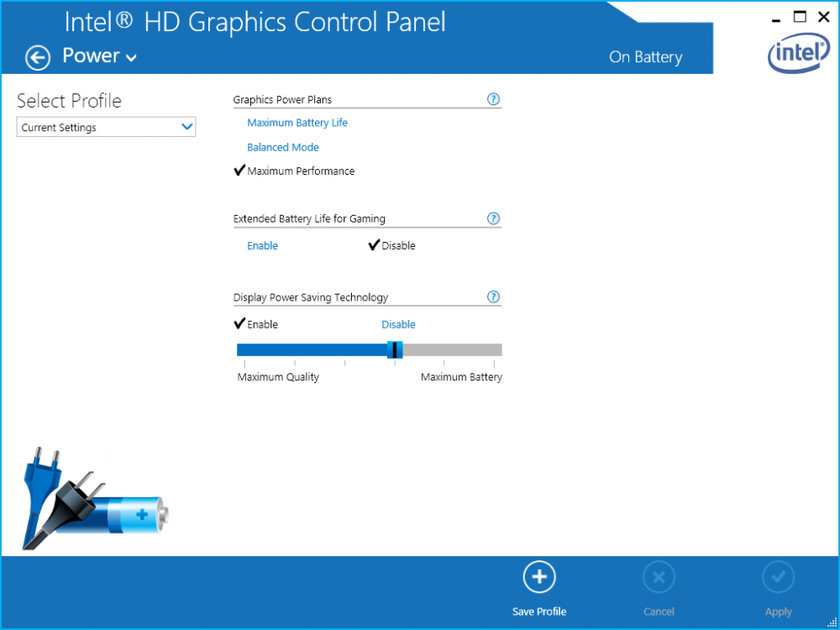The width and height of the screenshot is (840, 630).
Task: Open help for Extended Battery Life for Gaming
Action: (493, 218)
